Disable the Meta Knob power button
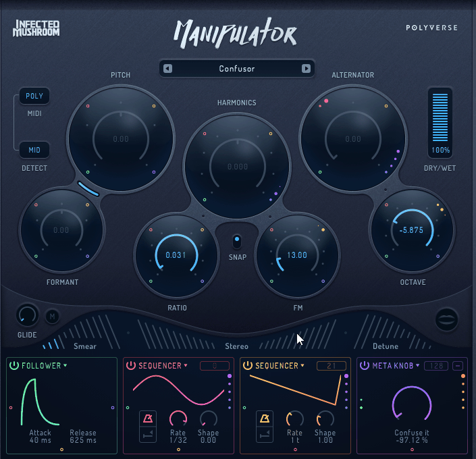 [x=365, y=366]
